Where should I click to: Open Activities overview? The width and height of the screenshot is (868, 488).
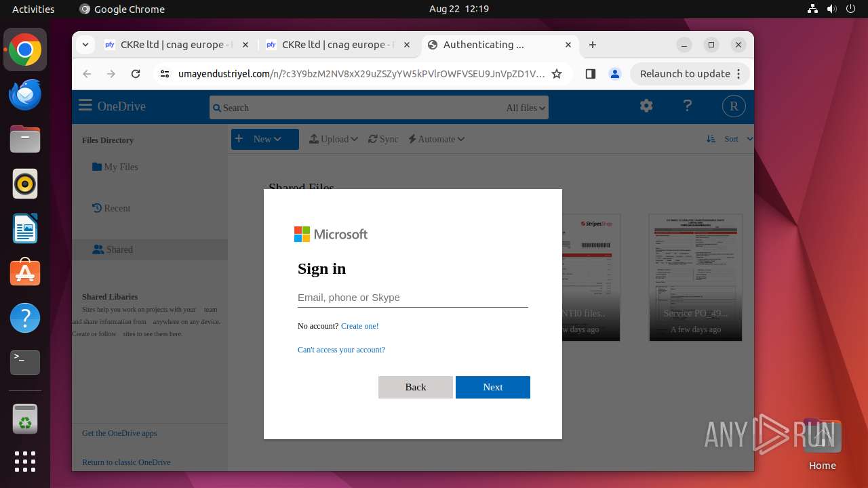click(33, 9)
